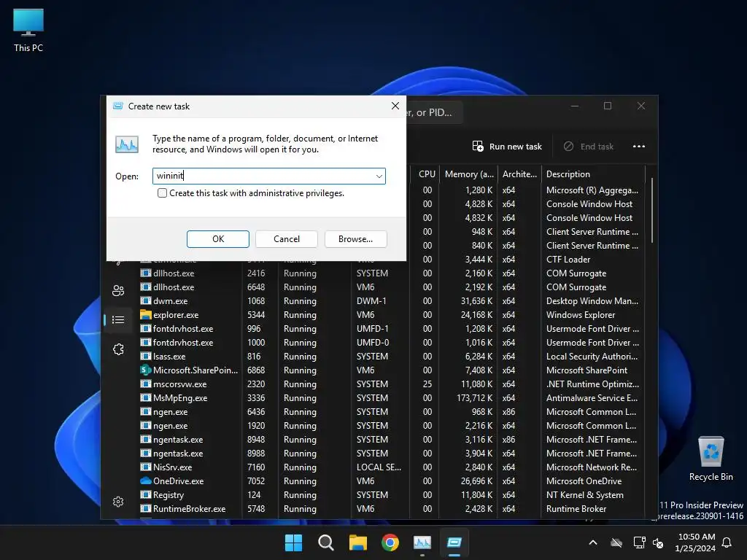Click the Task Manager vertical scrollbar
This screenshot has width=747, height=560.
coord(651,209)
